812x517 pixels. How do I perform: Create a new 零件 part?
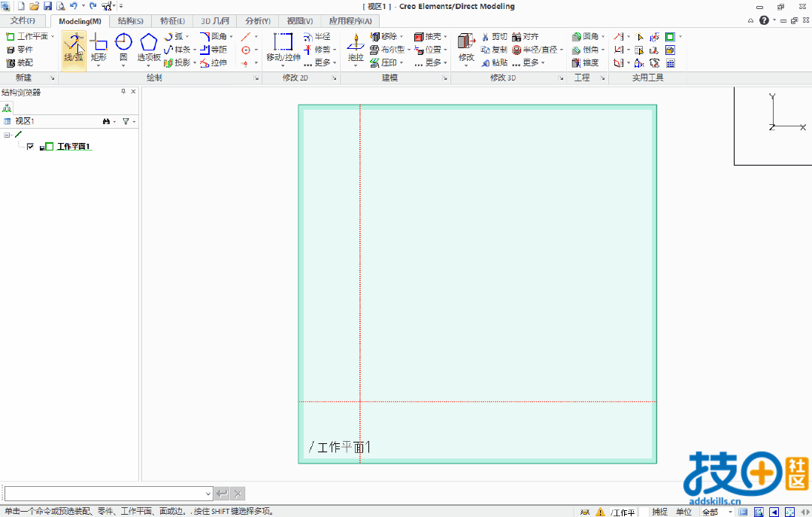tap(20, 50)
